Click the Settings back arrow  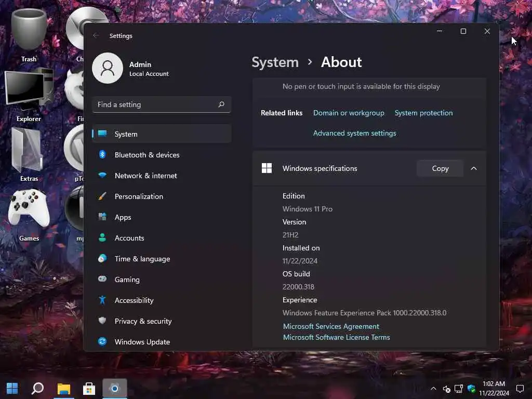coord(96,36)
